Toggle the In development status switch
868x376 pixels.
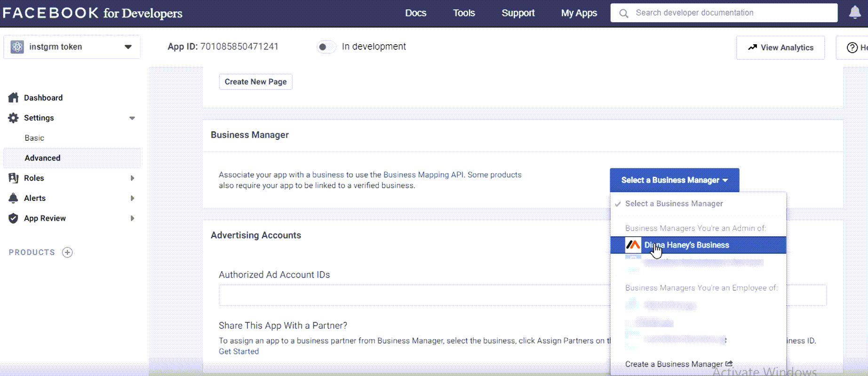(326, 47)
